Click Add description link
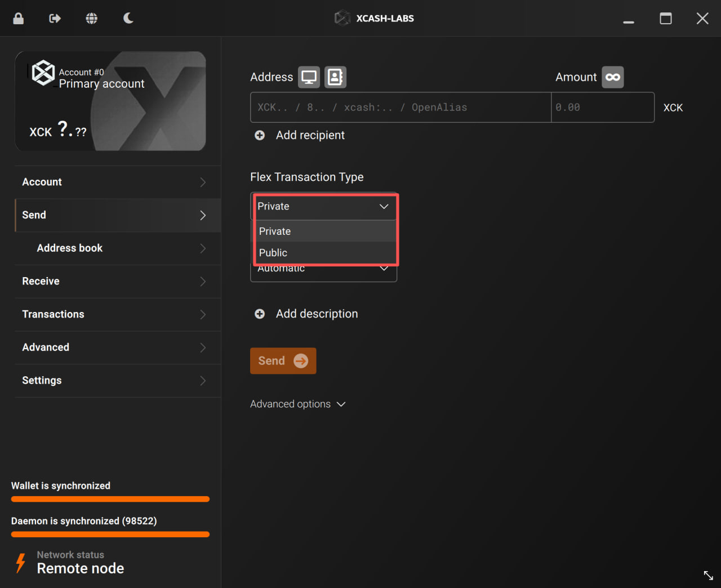The image size is (721, 588). click(317, 314)
